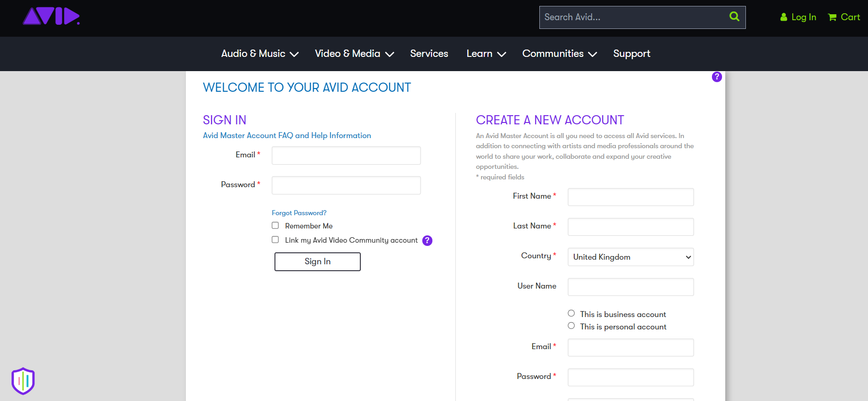
Task: Click the new account Password field
Action: point(631,377)
